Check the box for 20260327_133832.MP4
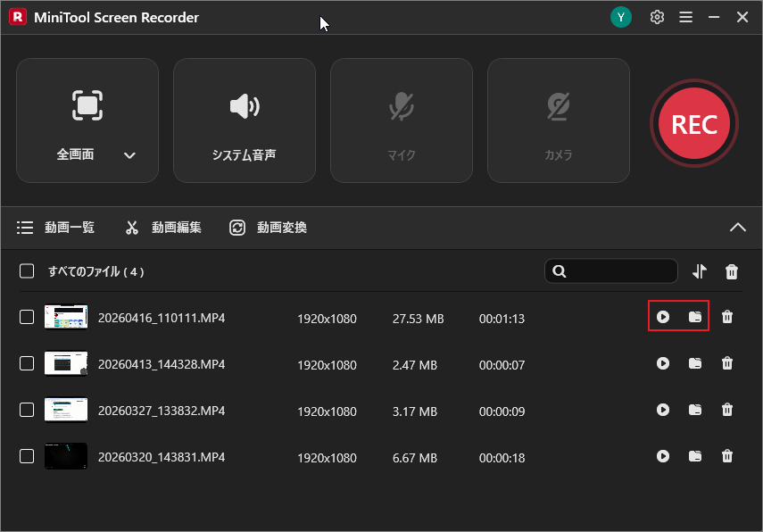This screenshot has height=532, width=763. (26, 411)
